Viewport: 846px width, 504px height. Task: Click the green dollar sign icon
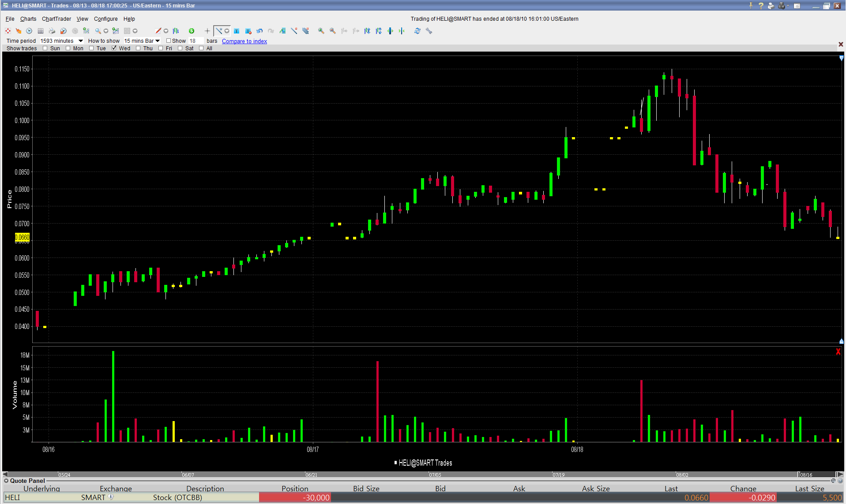pos(192,31)
